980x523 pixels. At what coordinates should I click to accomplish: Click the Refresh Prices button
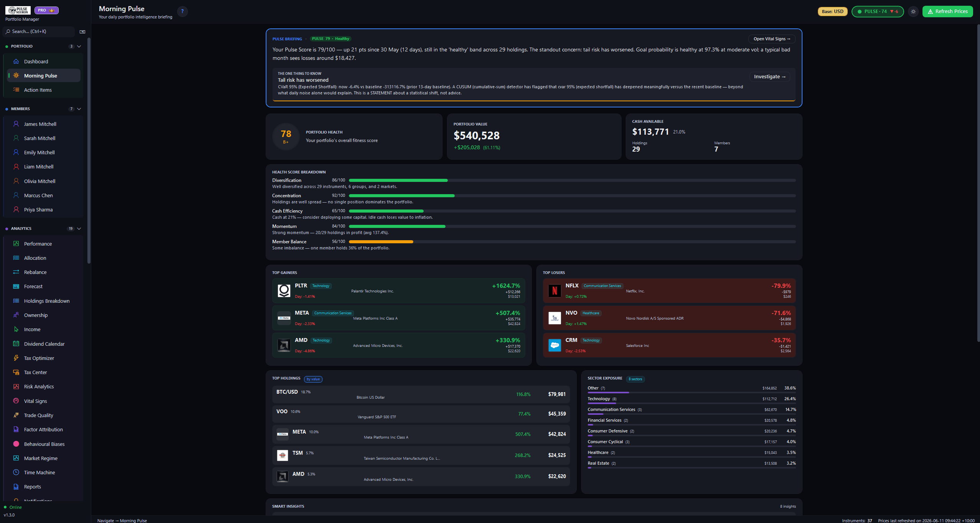click(947, 12)
